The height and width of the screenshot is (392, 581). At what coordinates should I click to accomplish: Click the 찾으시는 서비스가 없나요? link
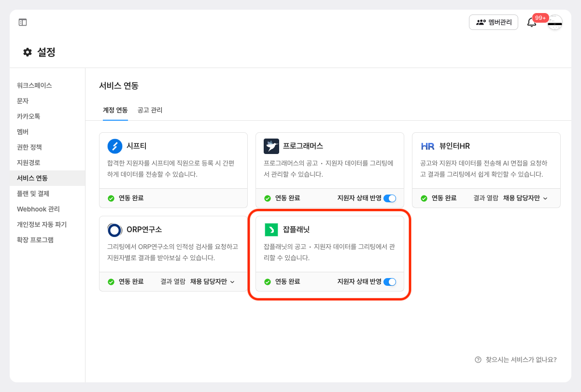point(516,360)
